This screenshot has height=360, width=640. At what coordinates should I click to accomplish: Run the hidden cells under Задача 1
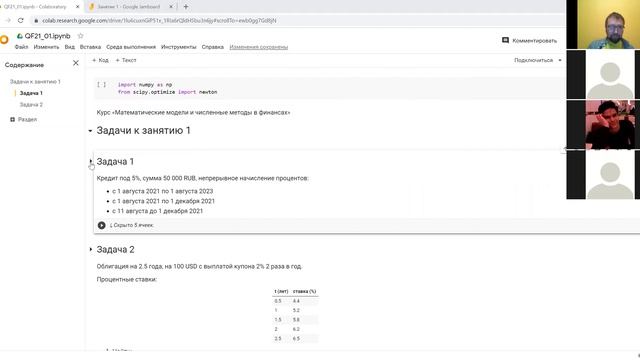(x=102, y=225)
